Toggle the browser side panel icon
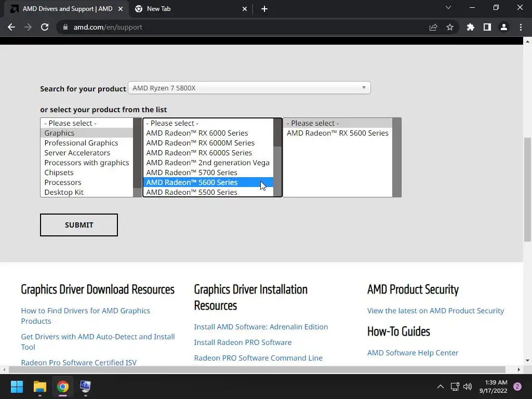The image size is (532, 399). pos(487,27)
